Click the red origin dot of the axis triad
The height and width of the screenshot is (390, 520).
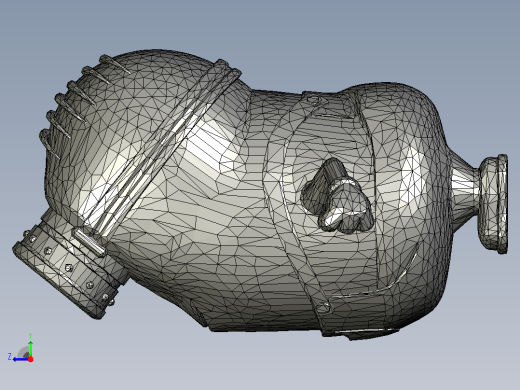click(x=31, y=359)
